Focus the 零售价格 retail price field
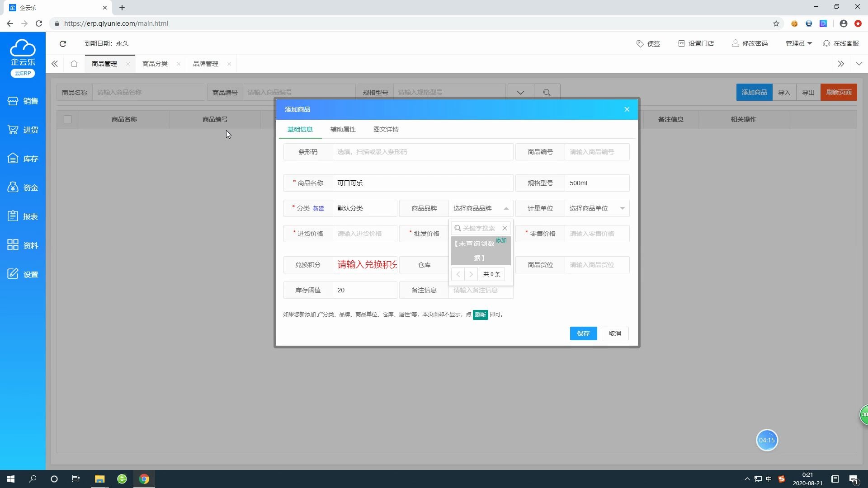Screen dimensions: 868x488 (x=597, y=234)
